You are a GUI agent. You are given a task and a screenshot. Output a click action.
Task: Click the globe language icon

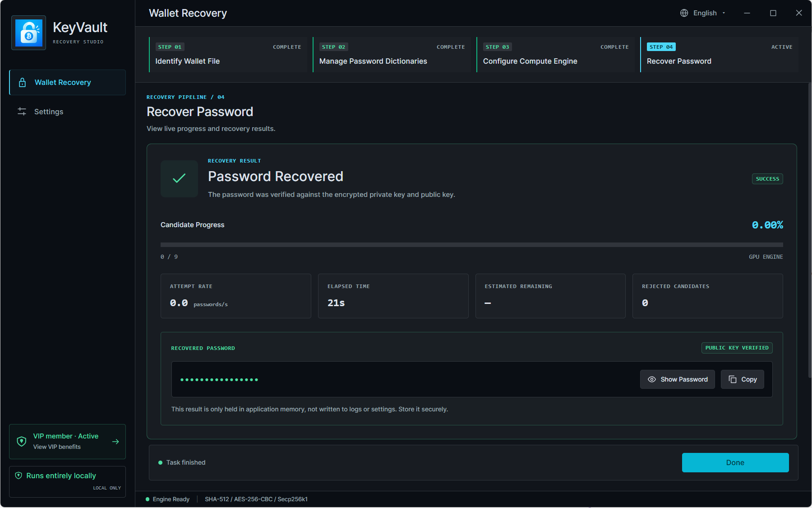[x=684, y=13]
